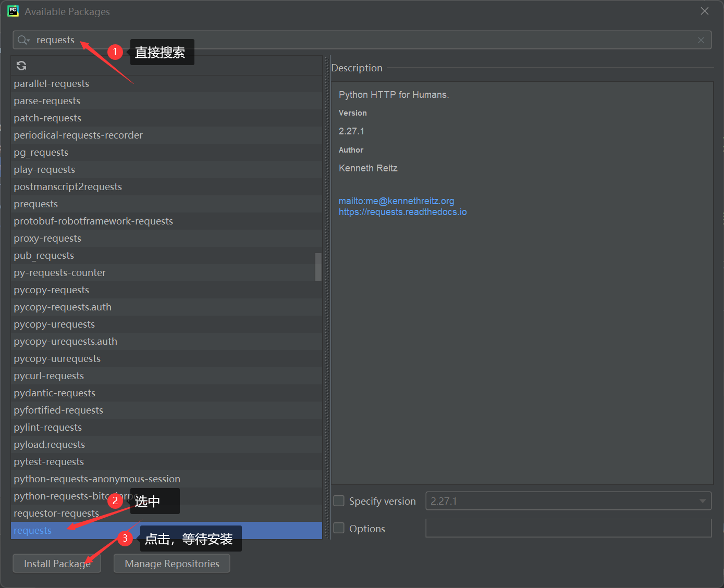Click the search magnifier icon

23,40
